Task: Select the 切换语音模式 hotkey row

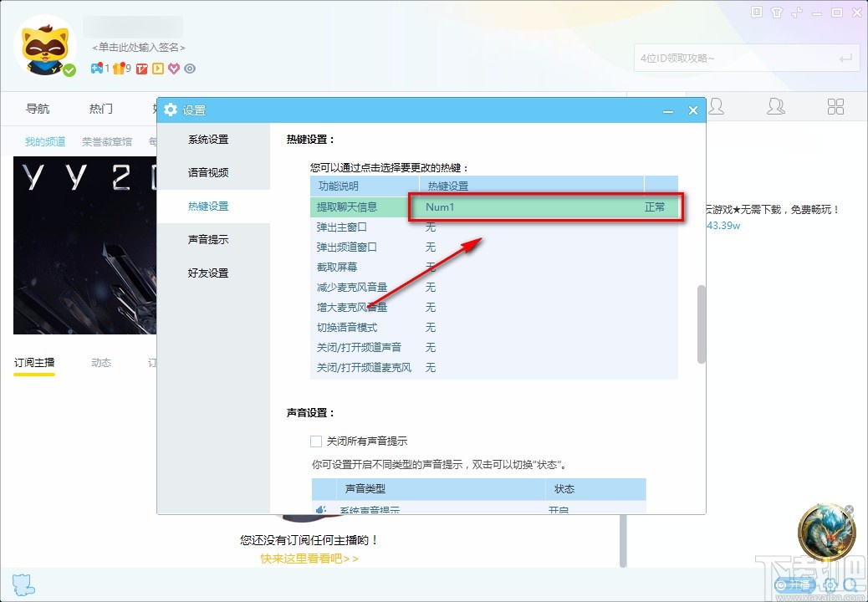Action: click(493, 328)
